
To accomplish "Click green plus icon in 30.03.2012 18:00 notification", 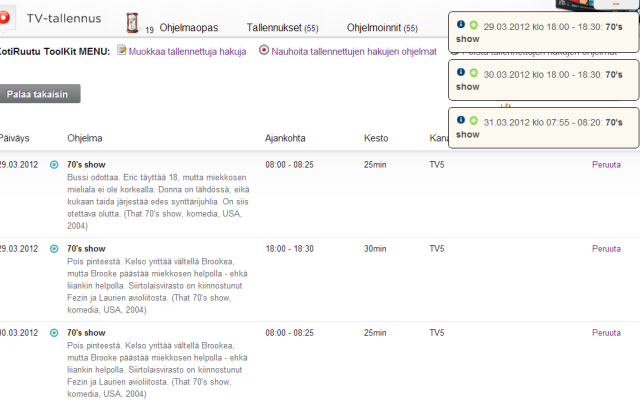I will 473,73.
